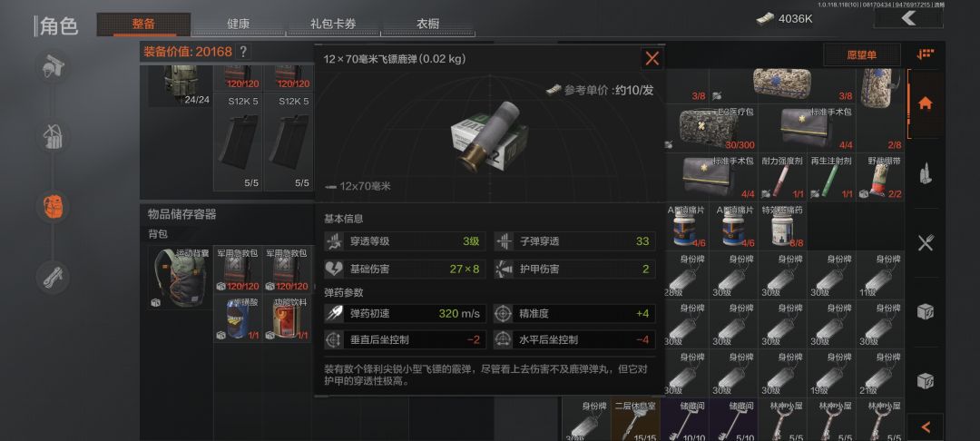Open the sort icon beside the wishlist
Image resolution: width=980 pixels, height=441 pixels.
pos(926,54)
